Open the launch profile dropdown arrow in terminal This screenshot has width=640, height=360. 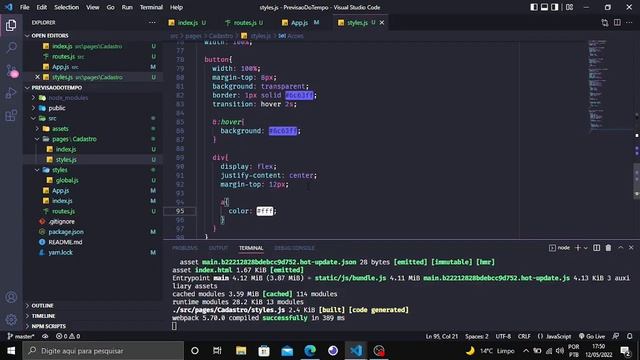585,248
